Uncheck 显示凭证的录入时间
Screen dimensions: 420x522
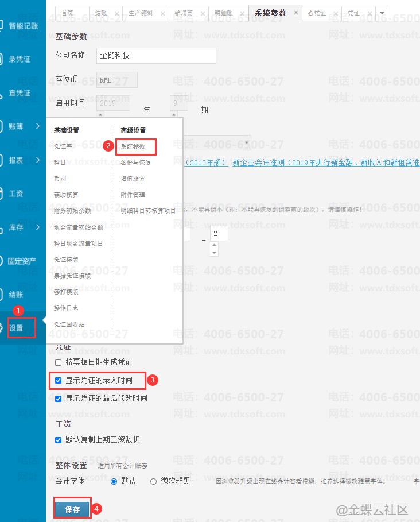click(58, 380)
